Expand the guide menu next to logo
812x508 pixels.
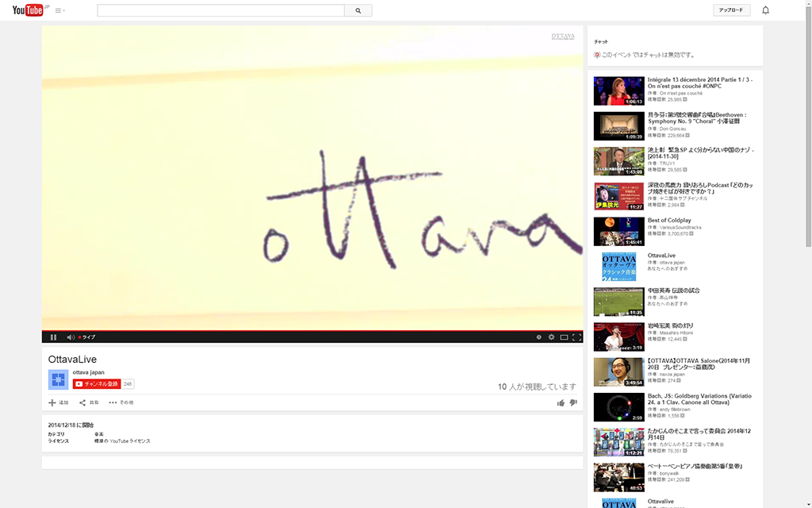point(60,10)
